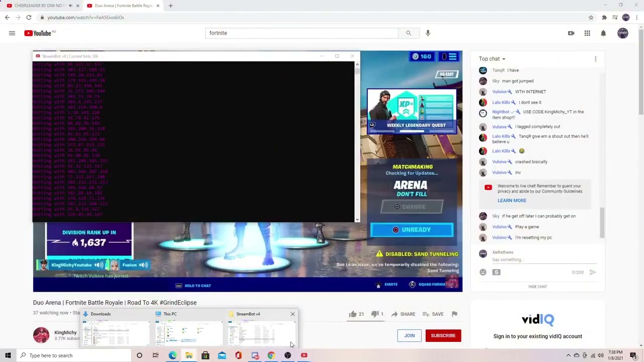Click the YouTube search input field
644x362 pixels.
pos(302,33)
